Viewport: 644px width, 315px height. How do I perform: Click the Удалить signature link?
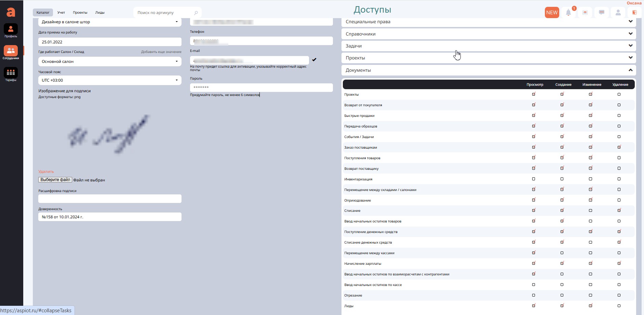46,172
